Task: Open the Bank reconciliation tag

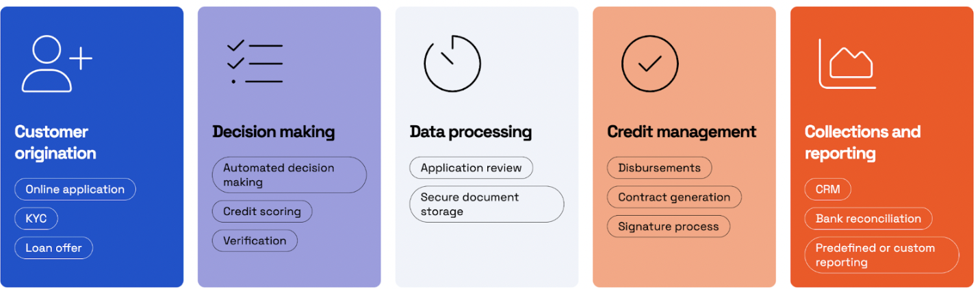Action: point(868,219)
